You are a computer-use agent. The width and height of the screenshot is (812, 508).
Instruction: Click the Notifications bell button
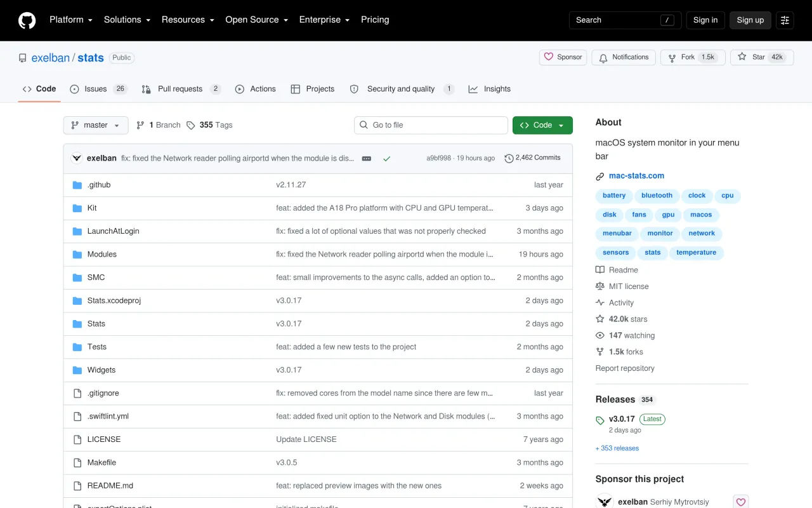(x=624, y=57)
